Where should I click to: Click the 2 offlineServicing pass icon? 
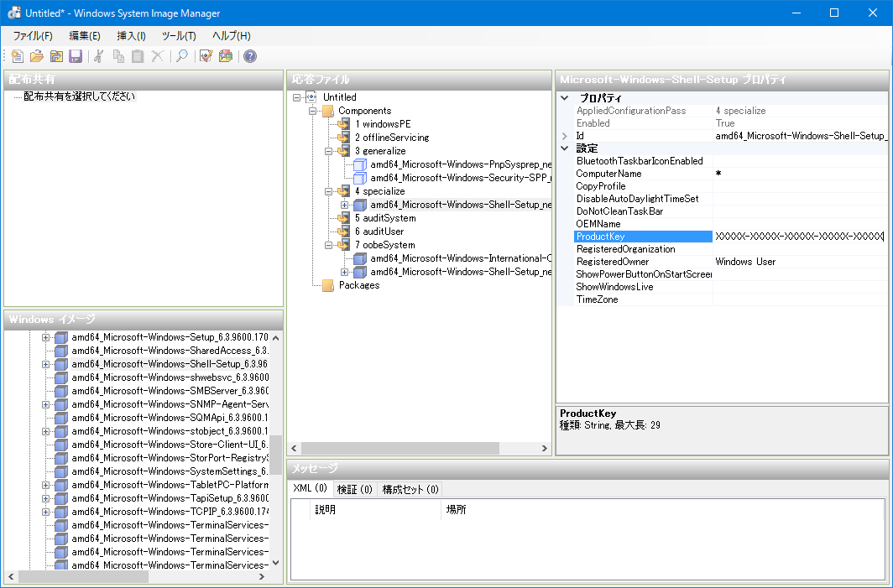click(x=343, y=138)
